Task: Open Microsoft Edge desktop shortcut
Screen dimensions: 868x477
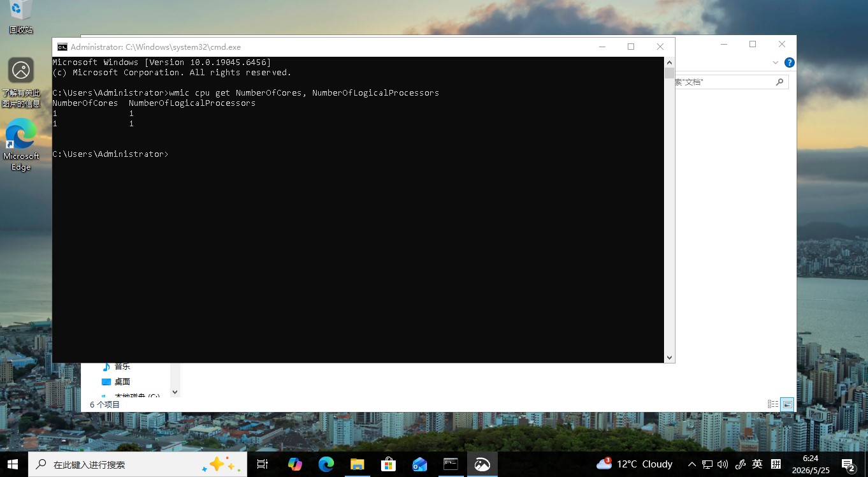Action: [21, 145]
